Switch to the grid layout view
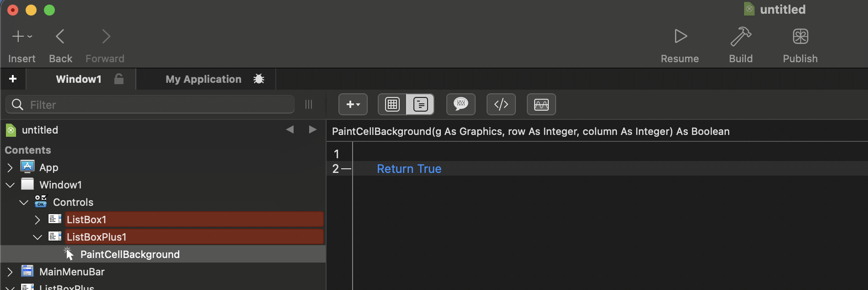Viewport: 868px width, 290px height. click(392, 104)
